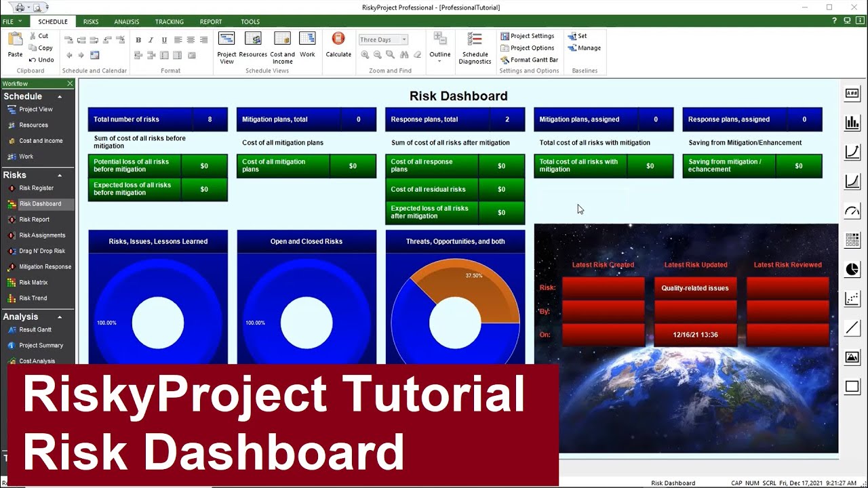Collapse the Analysis workflow section

[x=60, y=317]
